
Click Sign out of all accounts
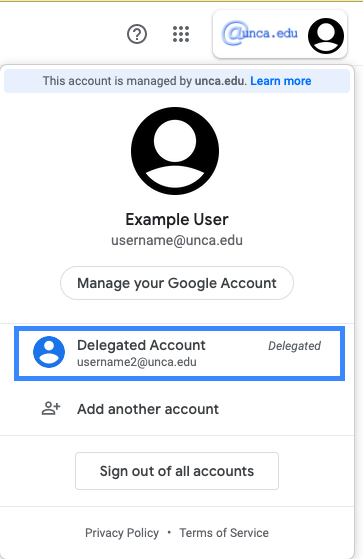(177, 471)
